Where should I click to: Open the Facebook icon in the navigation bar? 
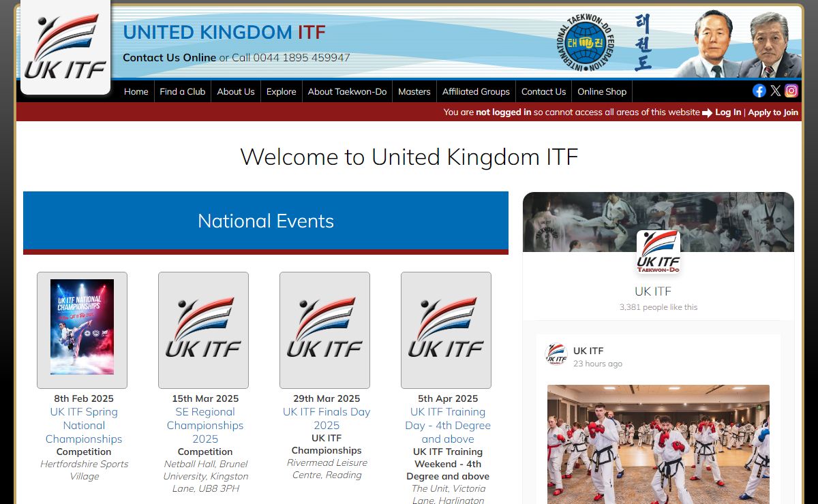[x=759, y=91]
